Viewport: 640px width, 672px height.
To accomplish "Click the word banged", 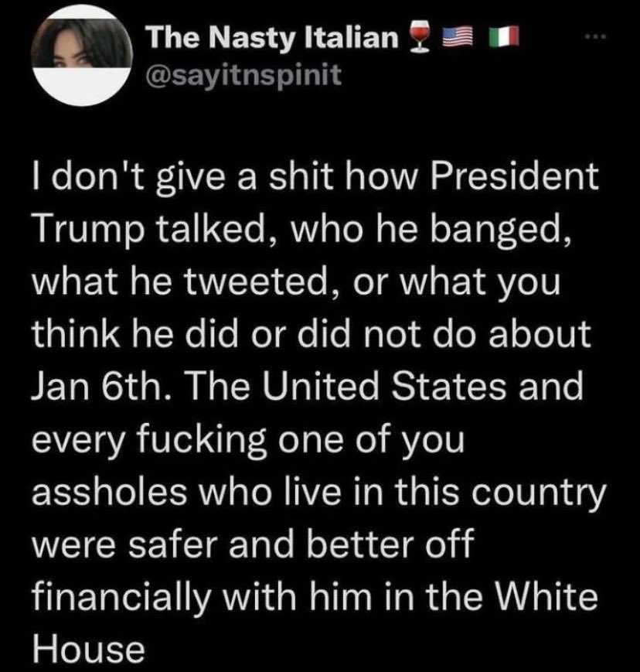I will 500,232.
